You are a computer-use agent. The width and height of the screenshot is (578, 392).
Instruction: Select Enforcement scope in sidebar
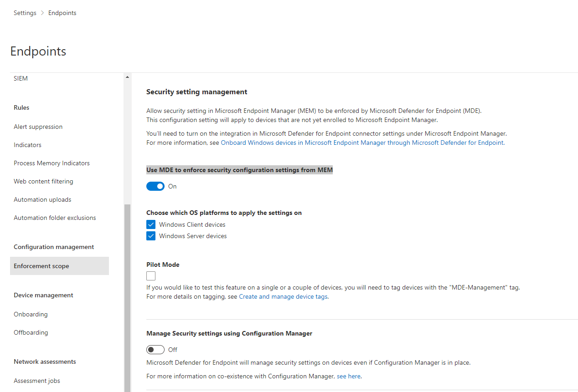click(59, 266)
